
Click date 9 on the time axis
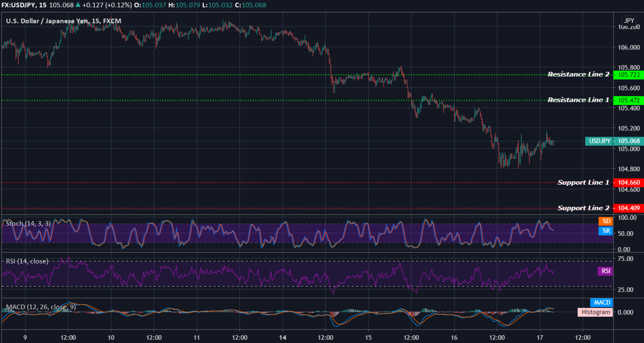tap(25, 337)
